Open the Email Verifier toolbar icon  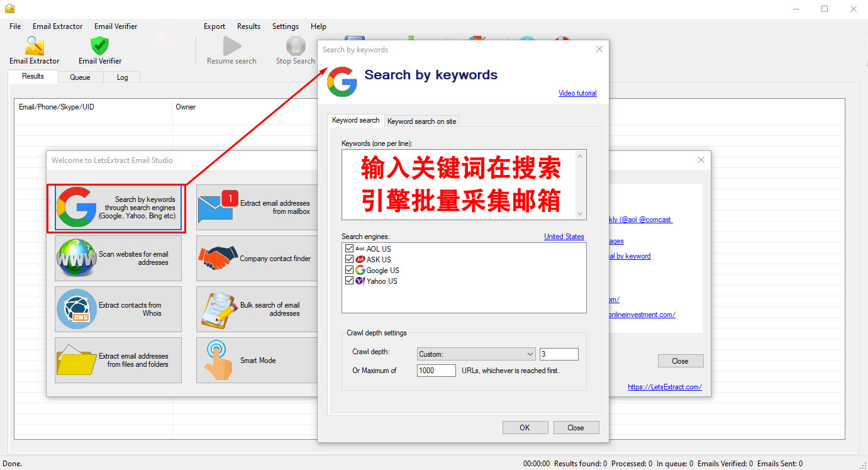[x=100, y=50]
